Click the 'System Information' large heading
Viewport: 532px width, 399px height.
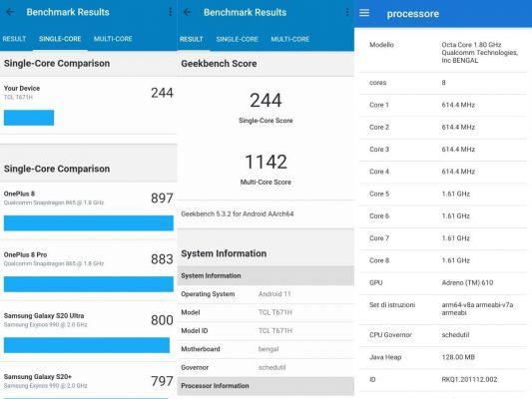pyautogui.click(x=224, y=253)
